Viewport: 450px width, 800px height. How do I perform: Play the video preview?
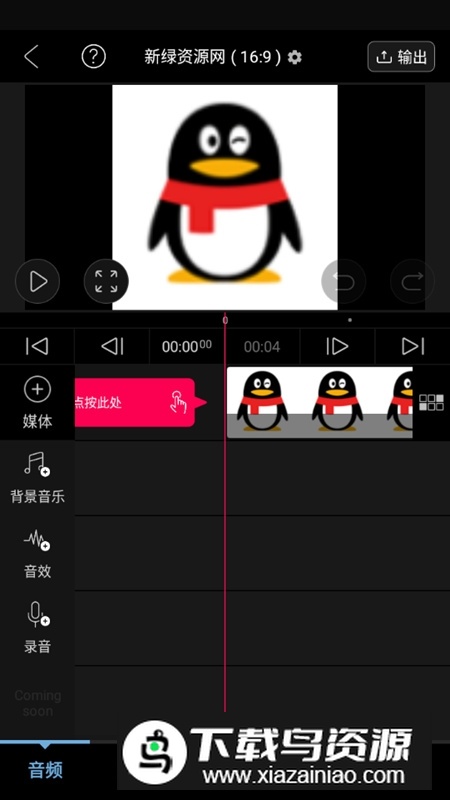(37, 281)
